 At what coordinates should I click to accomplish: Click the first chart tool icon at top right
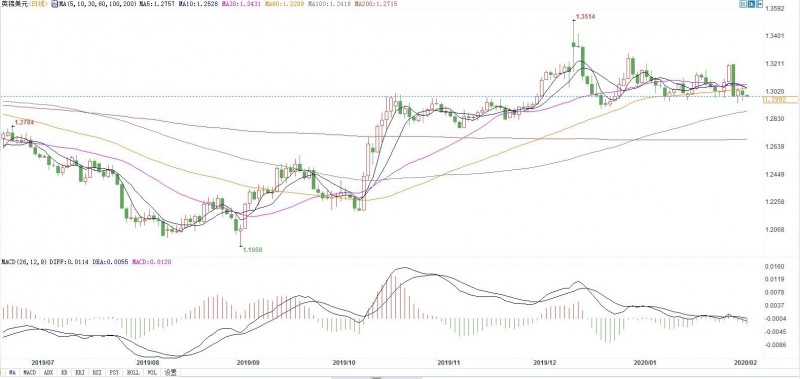click(743, 4)
